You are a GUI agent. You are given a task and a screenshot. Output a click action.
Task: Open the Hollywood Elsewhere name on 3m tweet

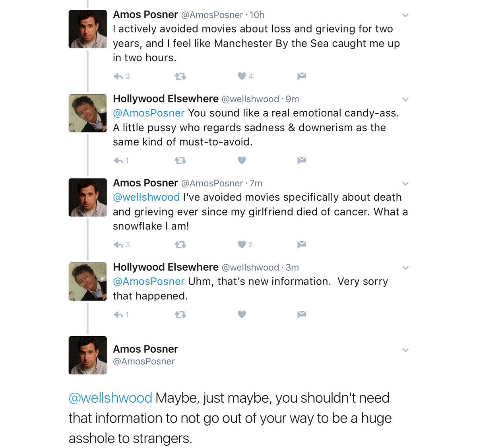(165, 267)
